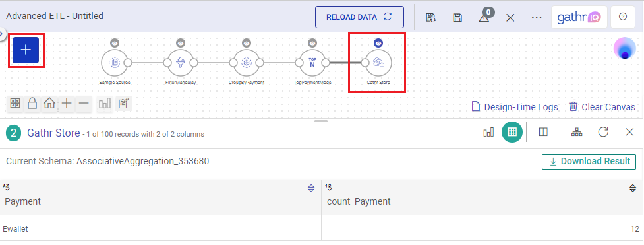
Task: Click Download Result button
Action: tap(589, 161)
